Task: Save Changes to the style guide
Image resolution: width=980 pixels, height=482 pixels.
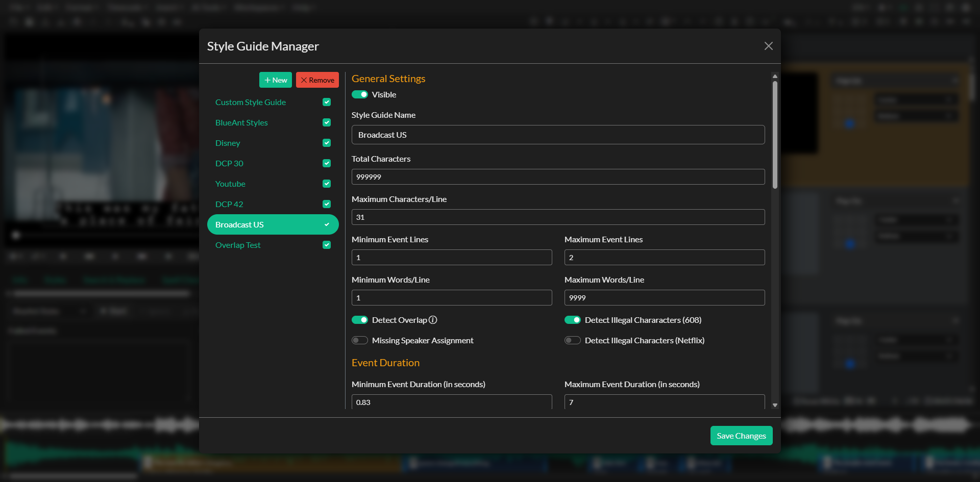Action: click(x=741, y=436)
